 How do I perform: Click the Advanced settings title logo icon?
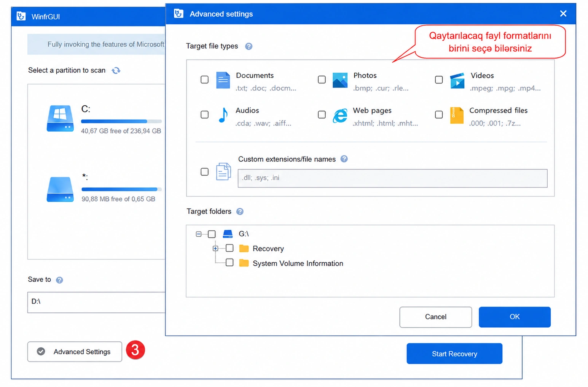pyautogui.click(x=178, y=14)
